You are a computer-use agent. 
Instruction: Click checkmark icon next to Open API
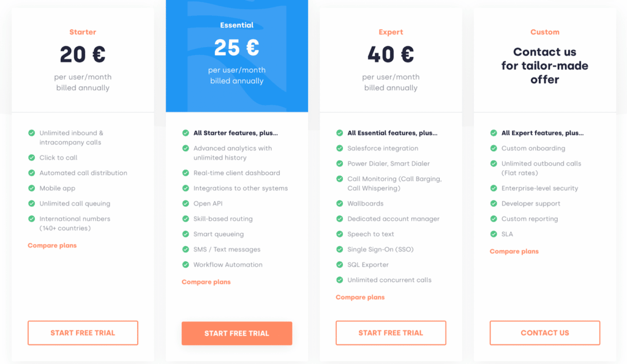pyautogui.click(x=186, y=204)
